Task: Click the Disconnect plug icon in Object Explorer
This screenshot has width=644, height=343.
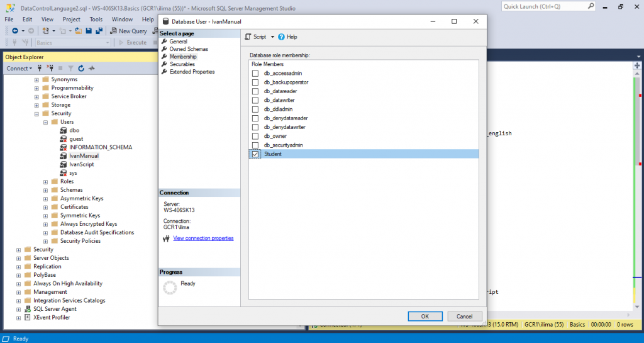Action: coord(50,68)
